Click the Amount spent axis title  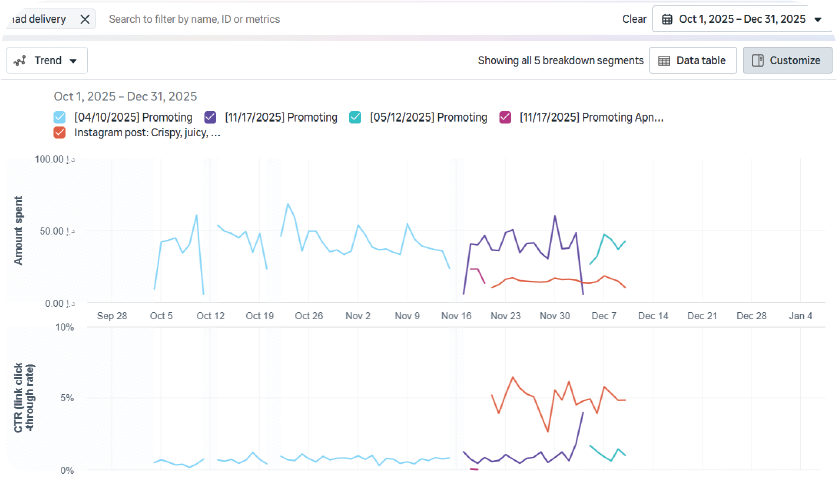pyautogui.click(x=19, y=231)
